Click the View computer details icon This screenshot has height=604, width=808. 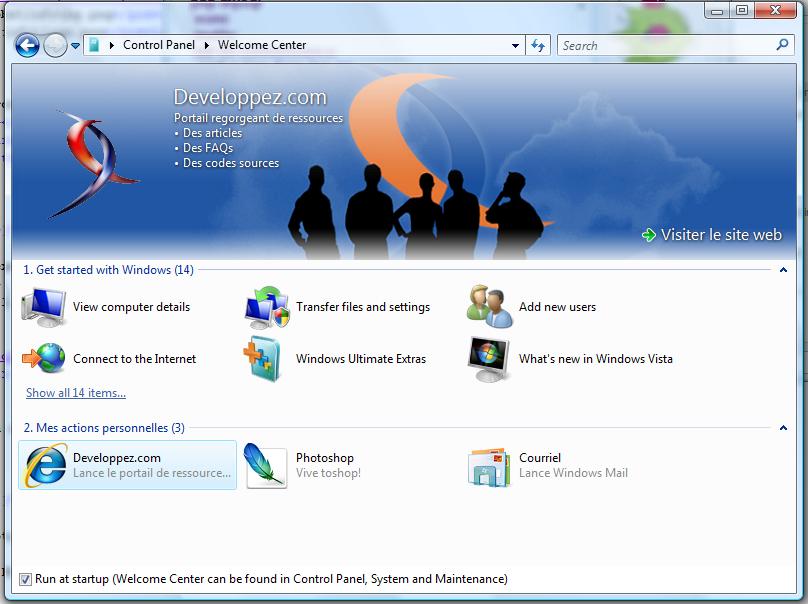click(x=44, y=307)
